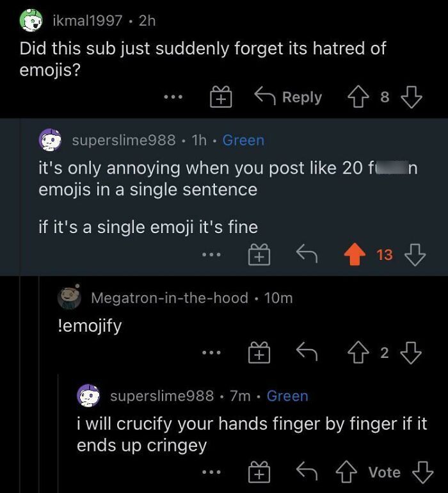448x493 pixels.
Task: Reply to Megatron-in-the-hood's comment
Action: [x=307, y=352]
